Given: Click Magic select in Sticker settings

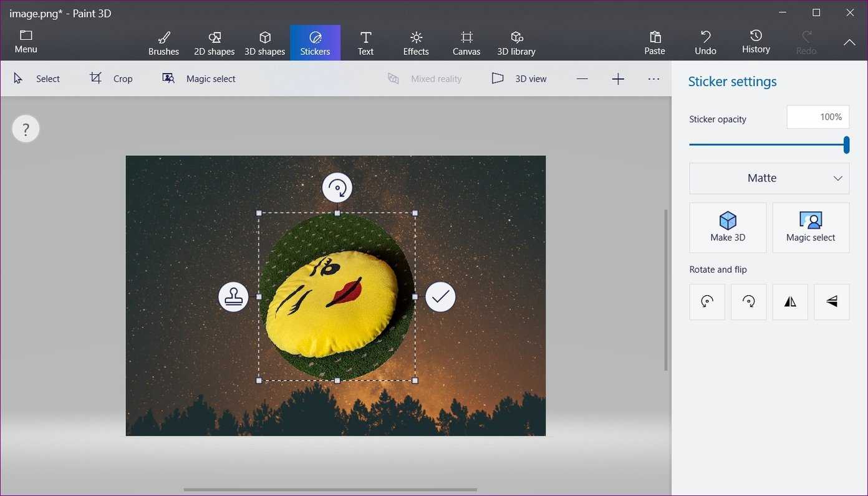Looking at the screenshot, I should [811, 228].
